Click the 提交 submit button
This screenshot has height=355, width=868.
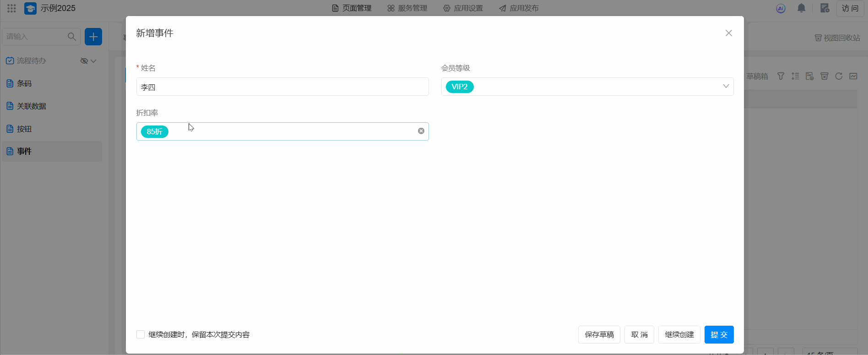(x=719, y=334)
